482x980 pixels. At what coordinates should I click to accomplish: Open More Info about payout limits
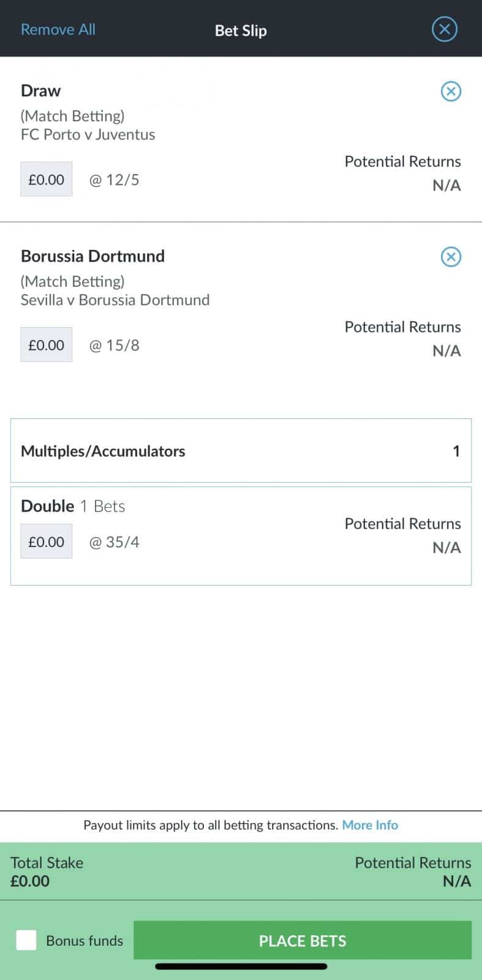tap(370, 825)
